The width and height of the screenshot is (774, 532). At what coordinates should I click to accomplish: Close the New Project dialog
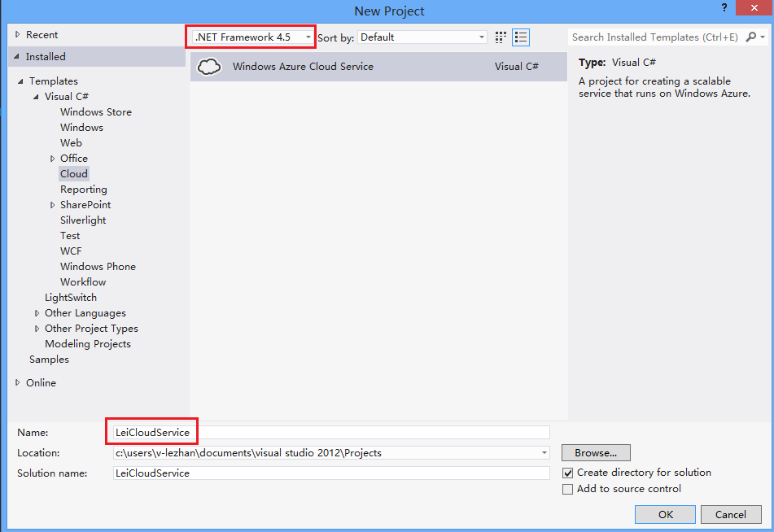(754, 8)
